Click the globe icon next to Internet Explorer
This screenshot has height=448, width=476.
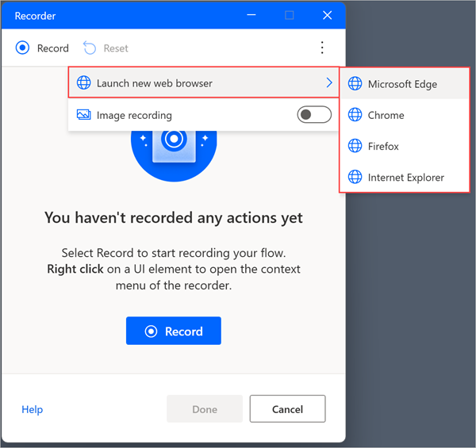pos(355,177)
